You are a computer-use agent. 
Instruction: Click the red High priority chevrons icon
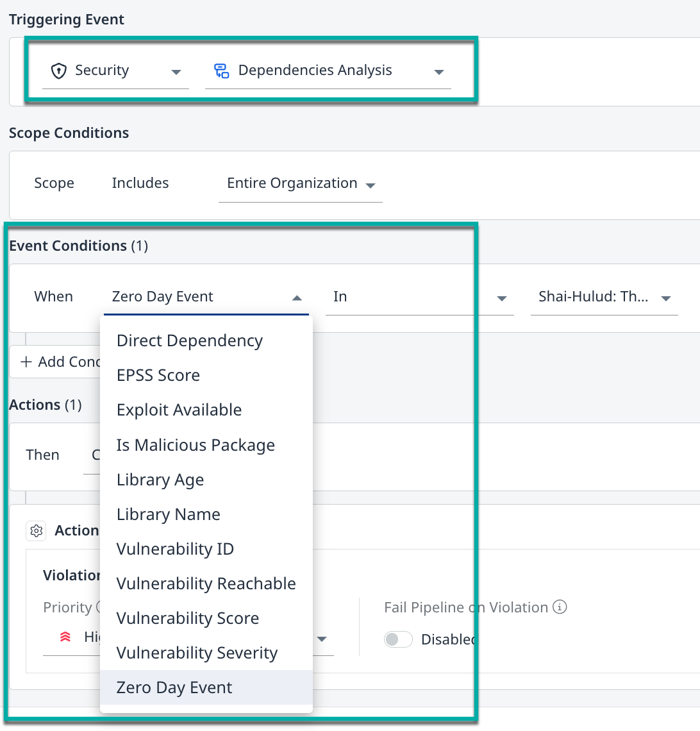[65, 637]
